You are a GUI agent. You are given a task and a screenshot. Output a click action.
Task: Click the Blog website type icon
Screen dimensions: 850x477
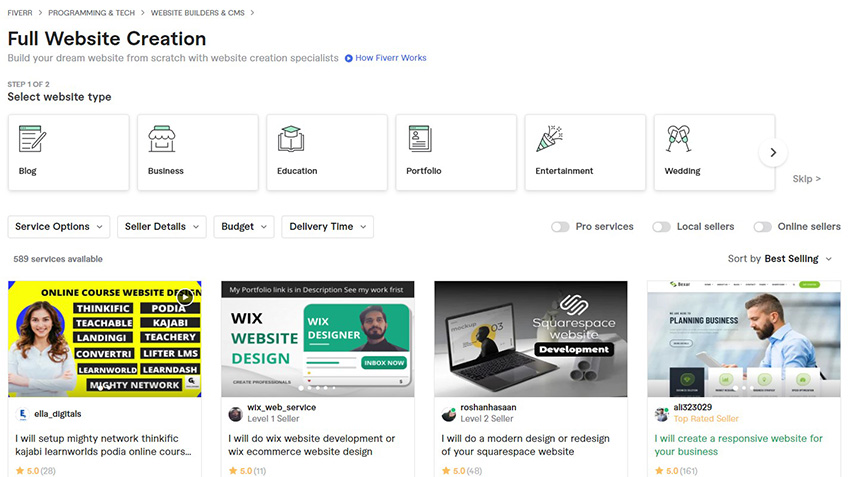point(32,138)
